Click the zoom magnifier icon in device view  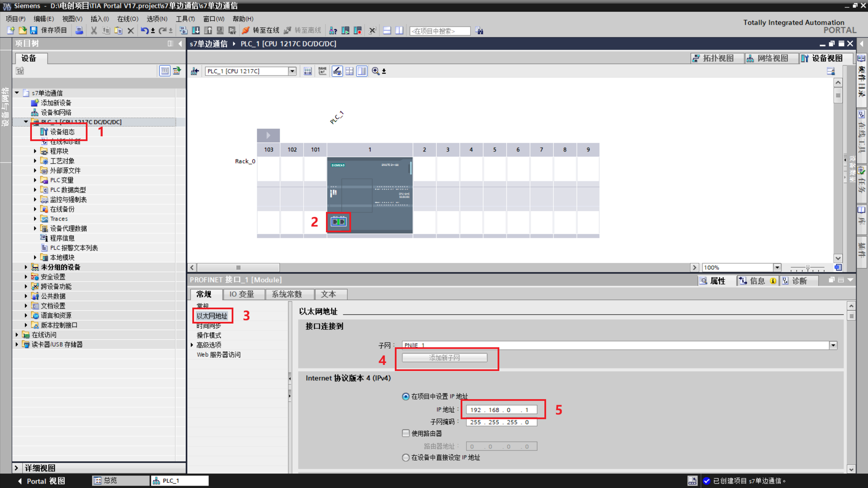(375, 71)
